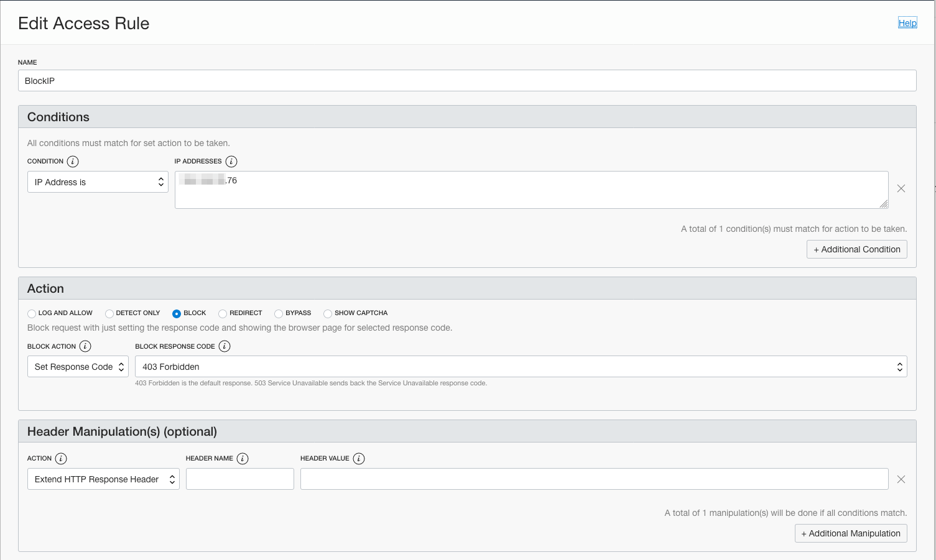Select the REDIRECT action option
936x560 pixels.
tap(223, 314)
